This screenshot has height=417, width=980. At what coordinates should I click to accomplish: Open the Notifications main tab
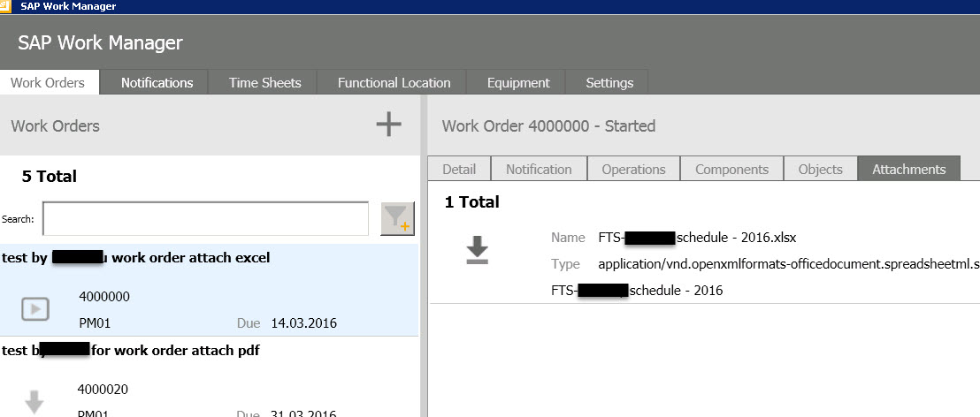tap(157, 82)
